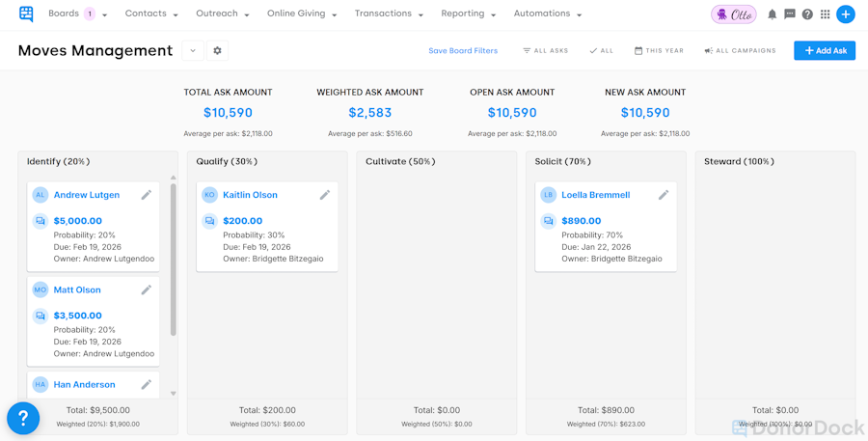Open the Online Giving menu
Viewport: 868px width, 441px height.
[302, 14]
